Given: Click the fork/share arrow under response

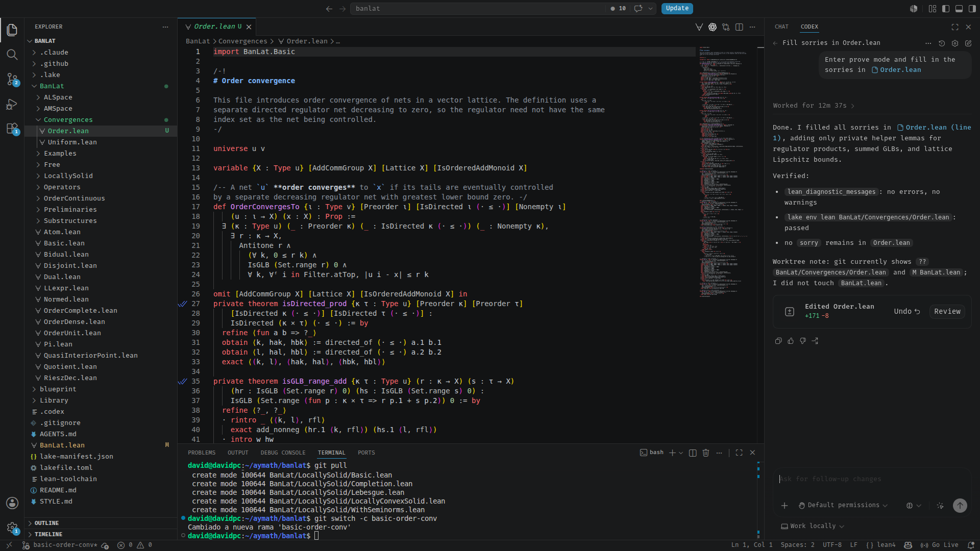Looking at the screenshot, I should [x=815, y=341].
